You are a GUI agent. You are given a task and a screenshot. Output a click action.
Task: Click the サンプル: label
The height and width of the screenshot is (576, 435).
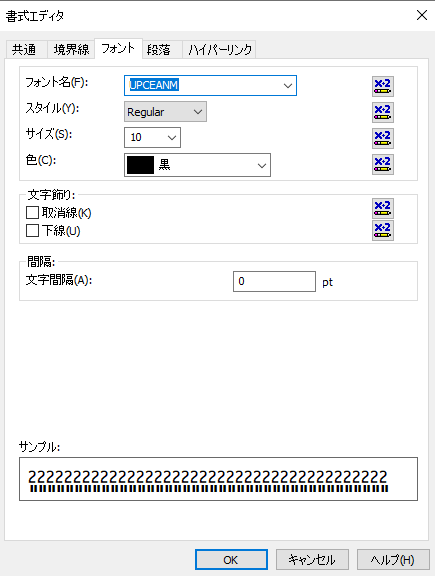click(x=39, y=447)
